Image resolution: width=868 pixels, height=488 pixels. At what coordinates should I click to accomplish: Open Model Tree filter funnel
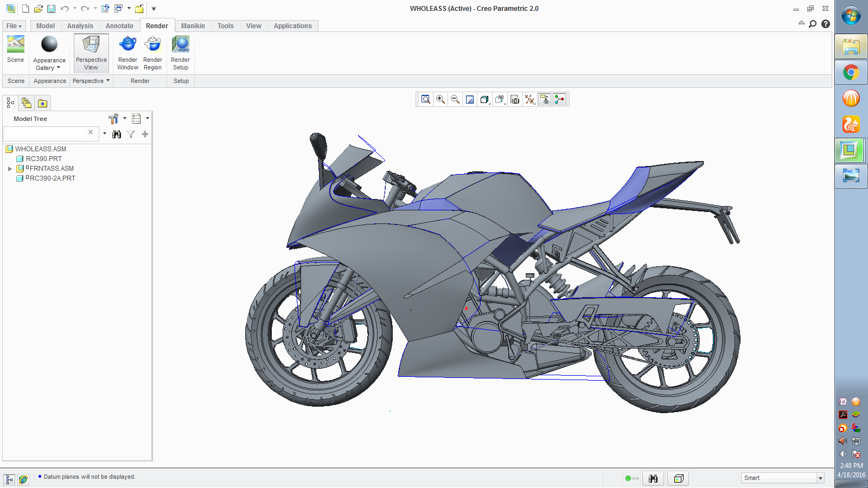click(x=131, y=134)
